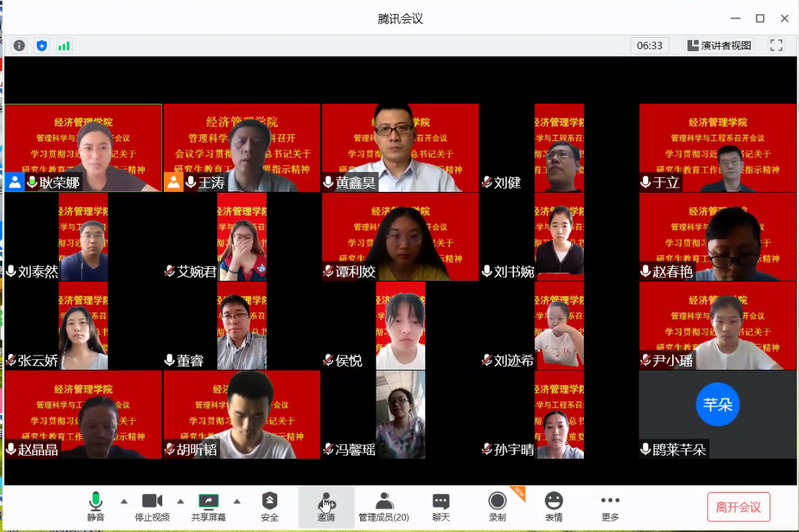The height and width of the screenshot is (532, 799).
Task: Stop camera via 停止视频 button
Action: 152,505
